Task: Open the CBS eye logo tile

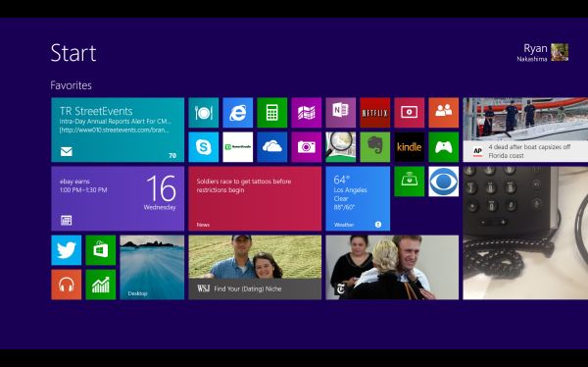Action: point(444,182)
